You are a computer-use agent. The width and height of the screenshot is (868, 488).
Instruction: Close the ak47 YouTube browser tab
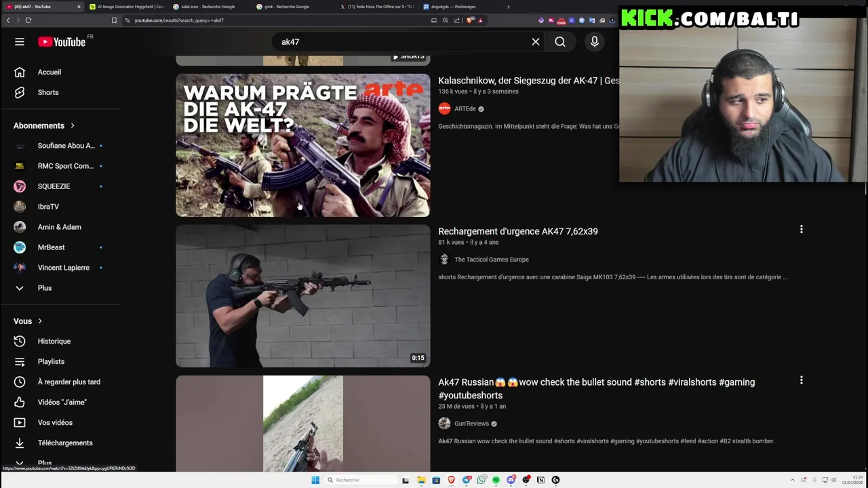tap(79, 7)
